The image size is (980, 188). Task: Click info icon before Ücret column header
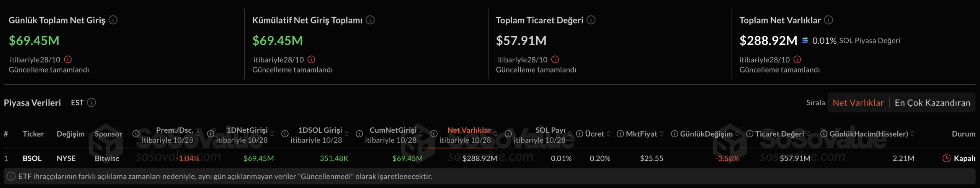[580, 134]
